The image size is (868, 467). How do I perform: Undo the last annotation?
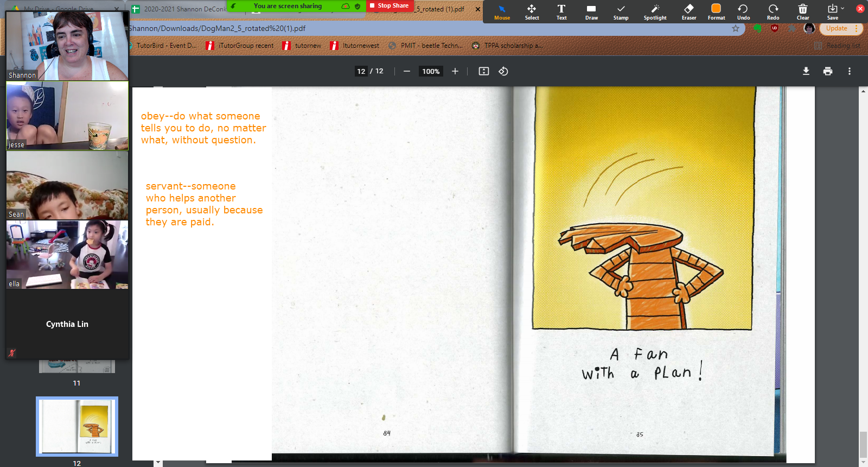click(743, 12)
